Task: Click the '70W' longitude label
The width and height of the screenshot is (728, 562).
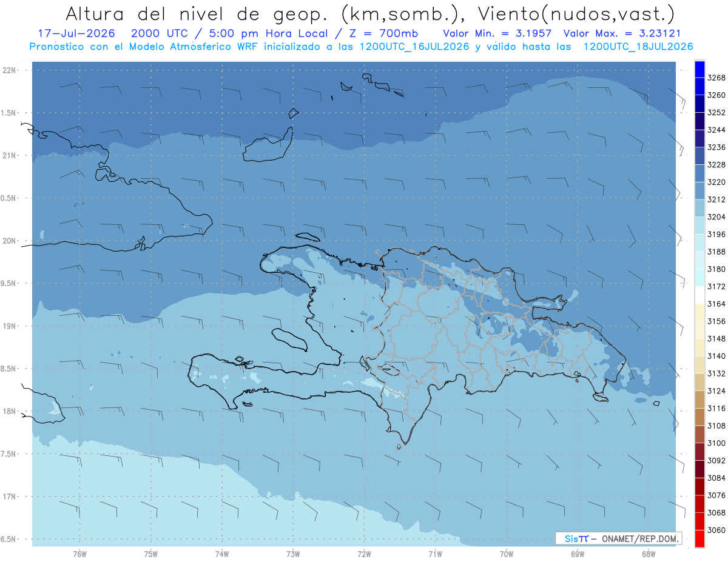Action: click(x=507, y=554)
